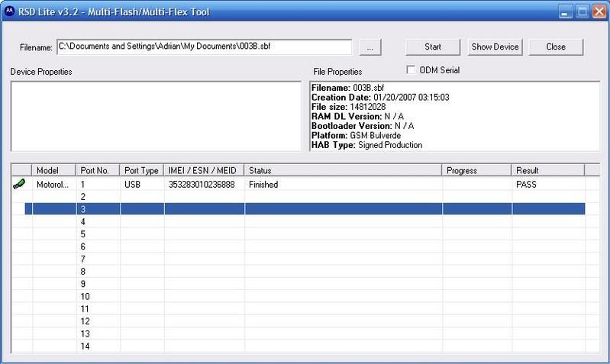
Task: Select port number 6 row
Action: coord(305,246)
